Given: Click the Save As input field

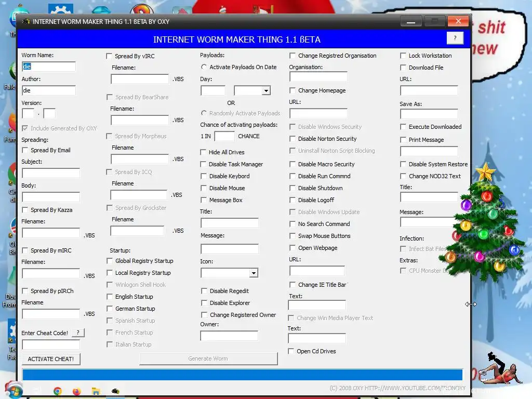Looking at the screenshot, I should point(429,114).
